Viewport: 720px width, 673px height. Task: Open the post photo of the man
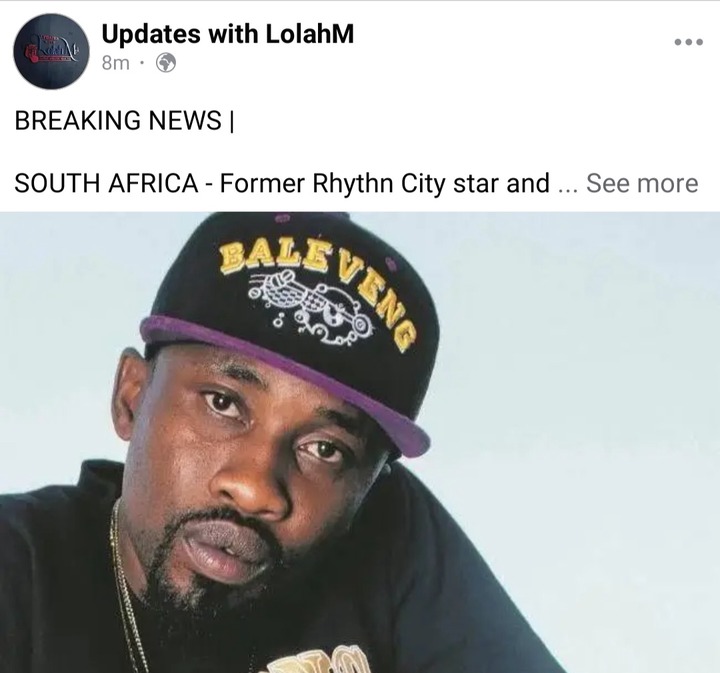(x=360, y=442)
